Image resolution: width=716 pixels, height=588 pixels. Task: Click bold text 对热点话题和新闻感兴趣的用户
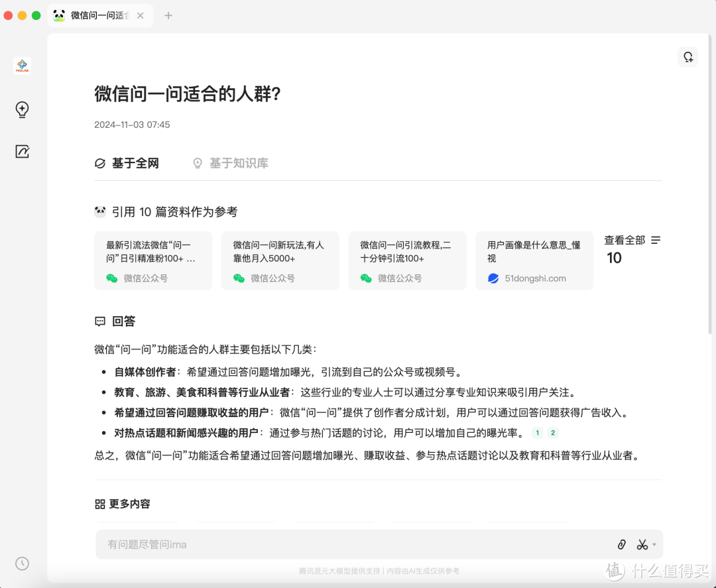(x=186, y=433)
